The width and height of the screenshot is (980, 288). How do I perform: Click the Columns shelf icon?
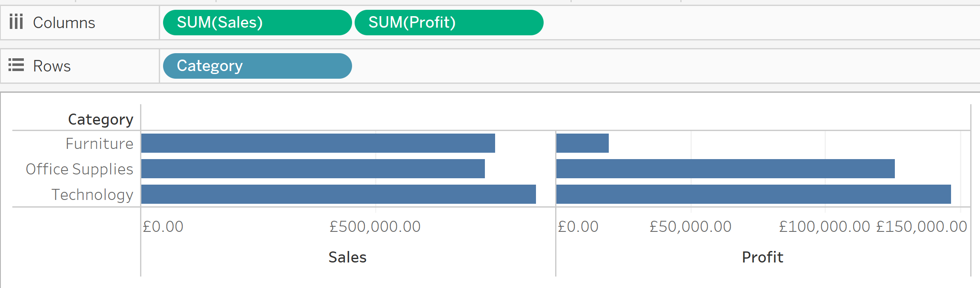pyautogui.click(x=16, y=22)
